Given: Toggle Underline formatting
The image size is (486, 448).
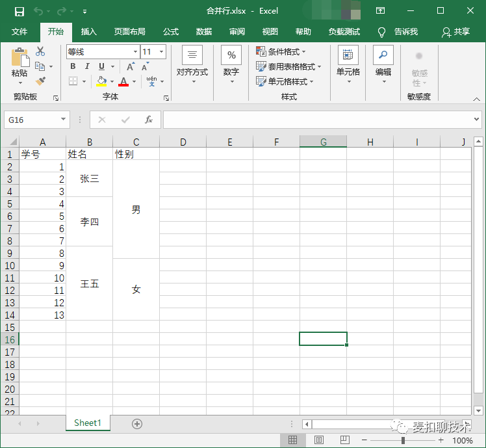Looking at the screenshot, I should (x=101, y=66).
